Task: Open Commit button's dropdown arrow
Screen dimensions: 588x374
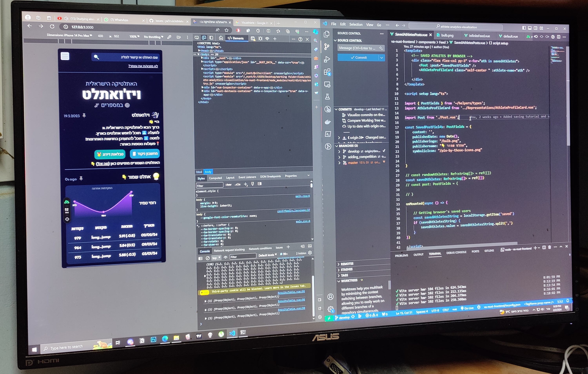Action: [381, 58]
